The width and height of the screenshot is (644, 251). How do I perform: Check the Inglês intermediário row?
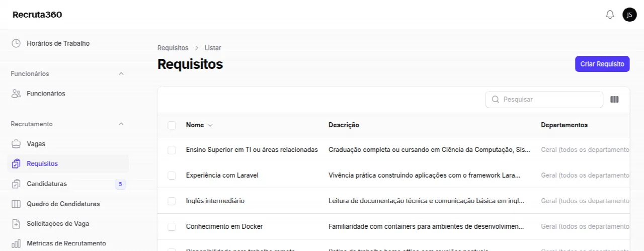(172, 201)
